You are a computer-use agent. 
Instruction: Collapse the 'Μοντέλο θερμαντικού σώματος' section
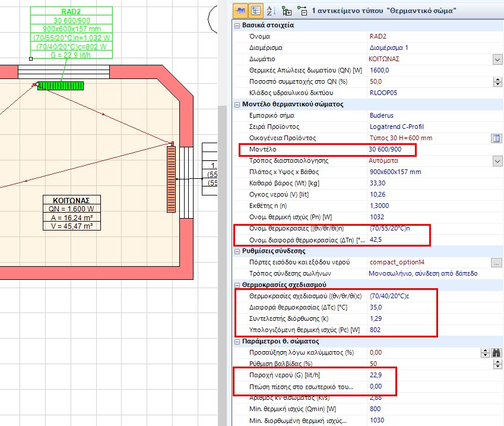pos(236,105)
